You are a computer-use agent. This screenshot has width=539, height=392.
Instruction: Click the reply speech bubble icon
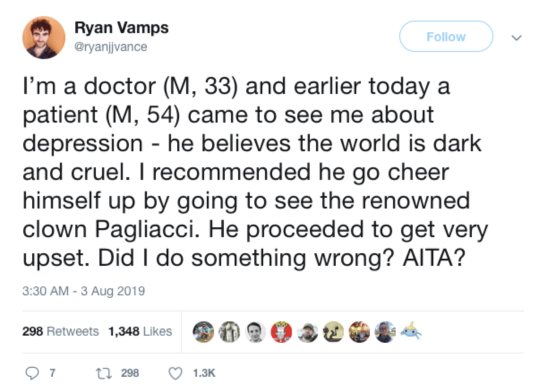pos(34,372)
